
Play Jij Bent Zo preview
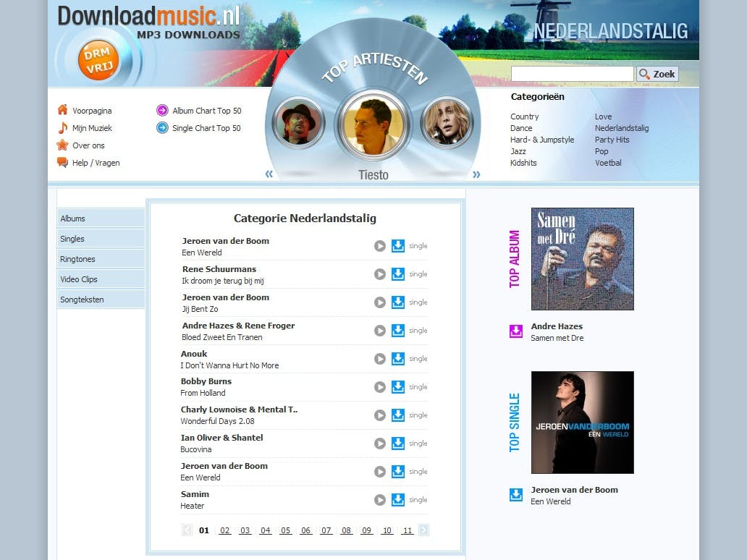(x=380, y=302)
